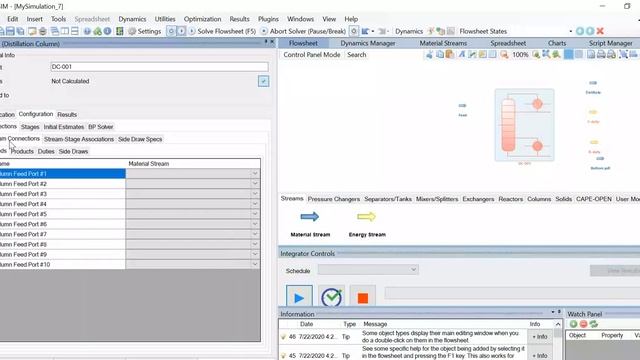Click the Settings gear icon
Screen dimensions: 640x360
pos(132,31)
